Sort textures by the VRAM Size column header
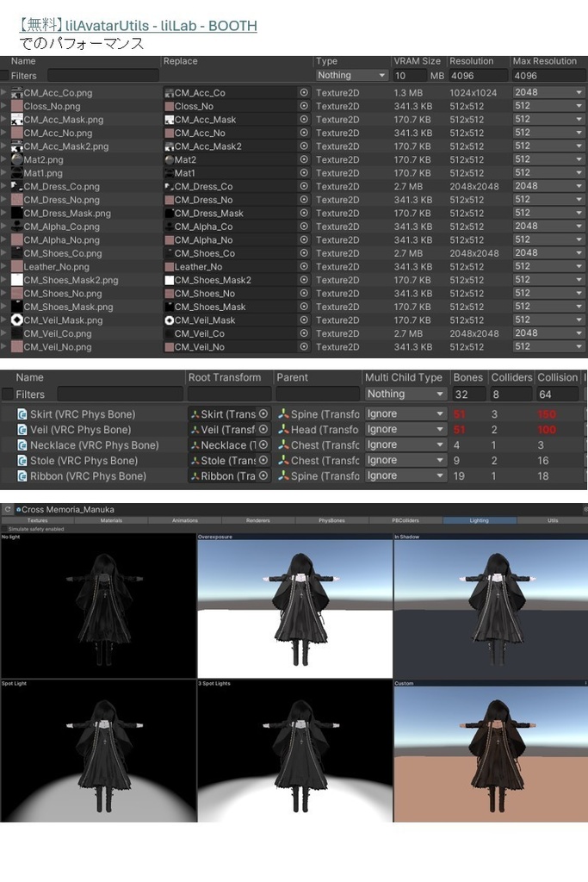The width and height of the screenshot is (588, 882). 417,61
